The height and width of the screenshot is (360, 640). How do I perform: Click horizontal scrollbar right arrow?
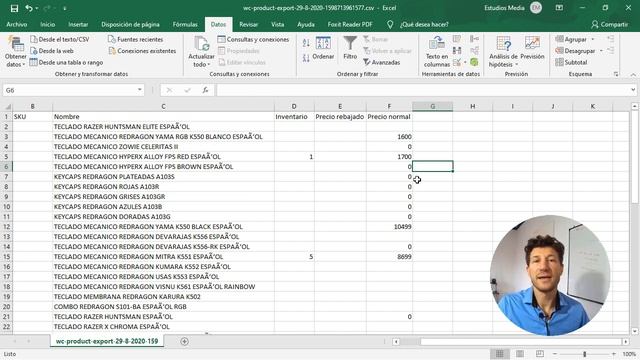tap(626, 342)
